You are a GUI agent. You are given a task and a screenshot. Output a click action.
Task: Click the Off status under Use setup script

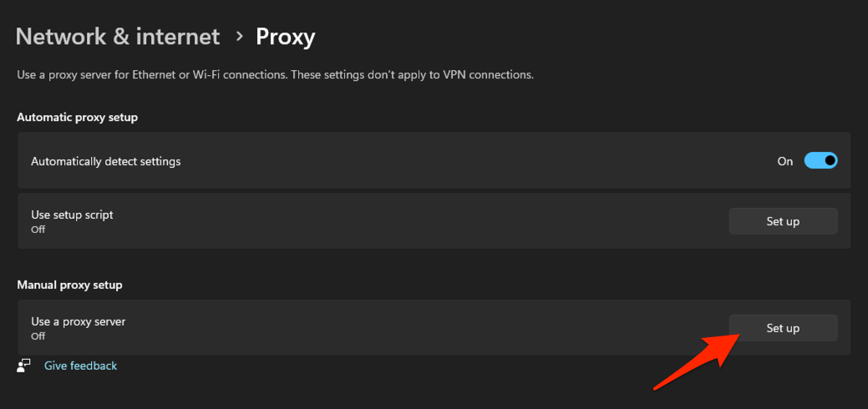tap(38, 230)
